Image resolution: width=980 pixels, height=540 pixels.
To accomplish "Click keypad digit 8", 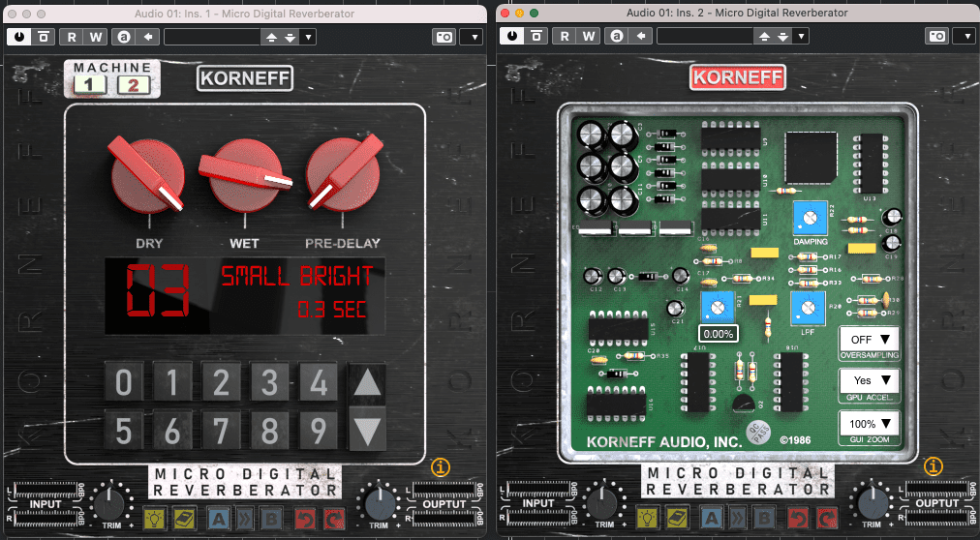I will 270,430.
